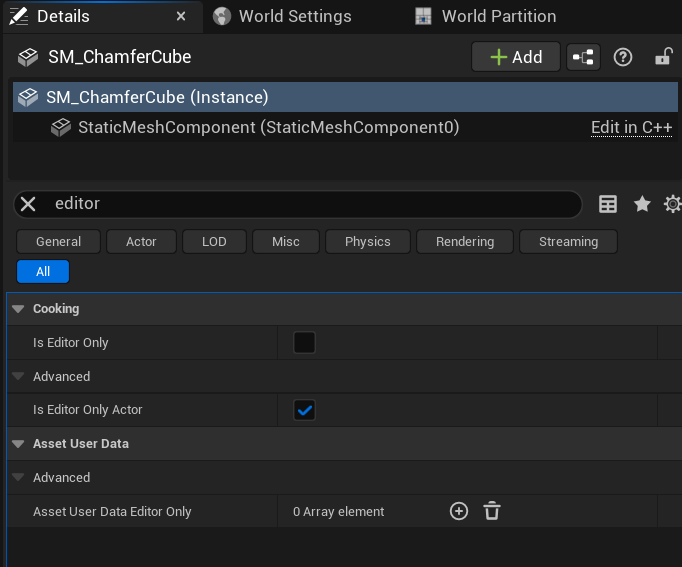
Task: Collapse the Cooking section
Action: 19,309
